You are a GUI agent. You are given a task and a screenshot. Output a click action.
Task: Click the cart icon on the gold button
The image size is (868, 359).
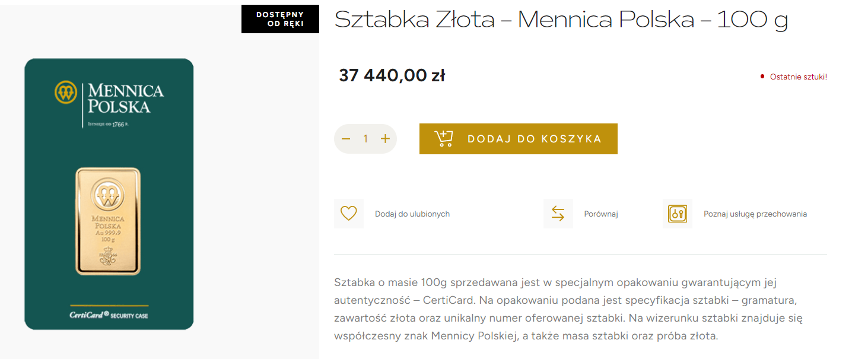pos(444,139)
